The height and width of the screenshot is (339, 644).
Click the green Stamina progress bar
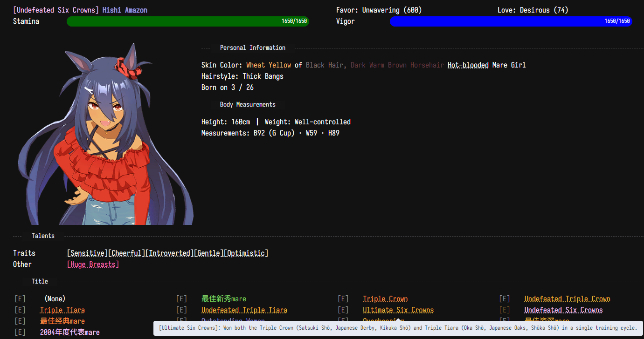click(x=188, y=21)
